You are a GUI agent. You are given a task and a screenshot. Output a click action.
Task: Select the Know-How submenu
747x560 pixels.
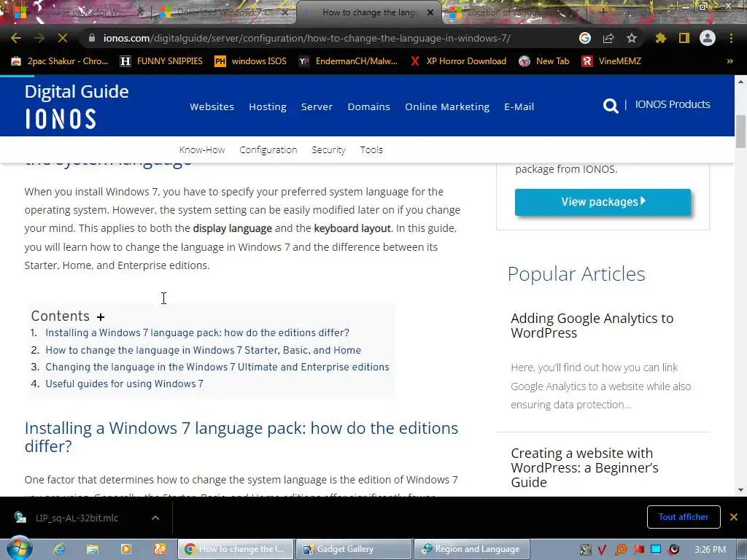coord(202,149)
